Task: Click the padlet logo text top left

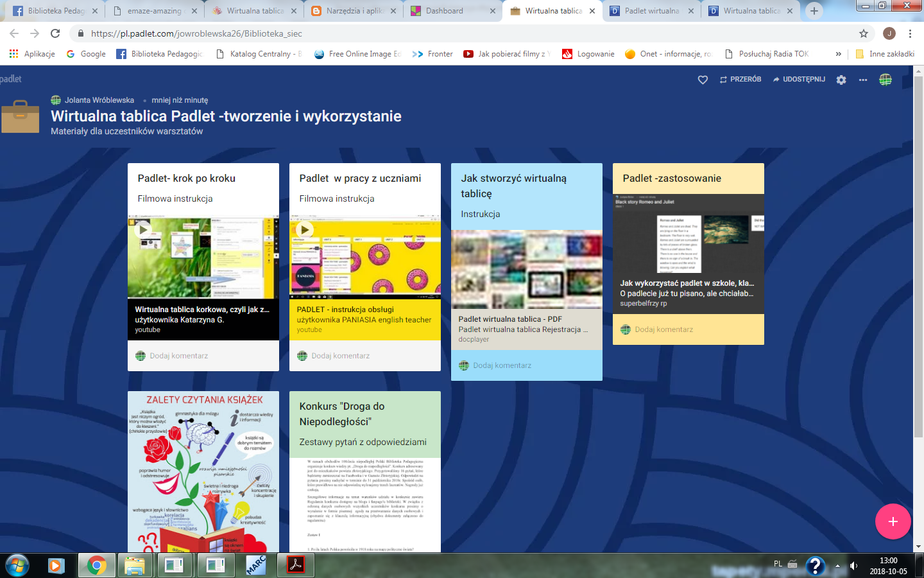Action: 11,79
